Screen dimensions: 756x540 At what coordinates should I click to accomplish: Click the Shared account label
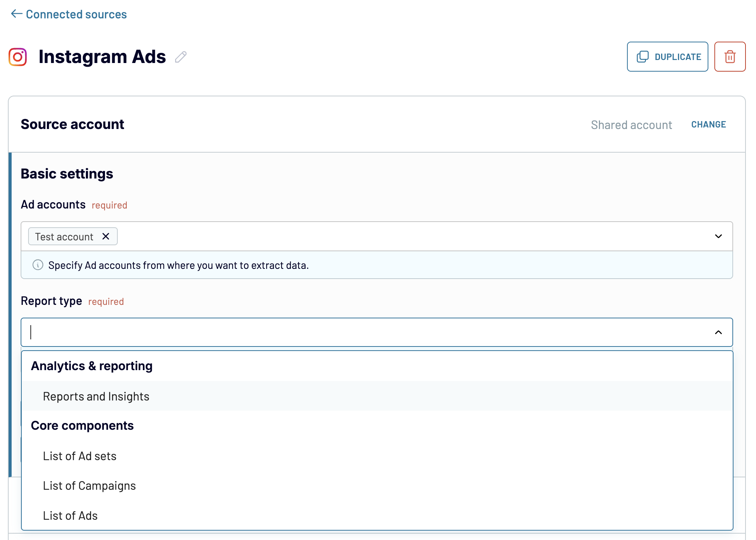631,125
